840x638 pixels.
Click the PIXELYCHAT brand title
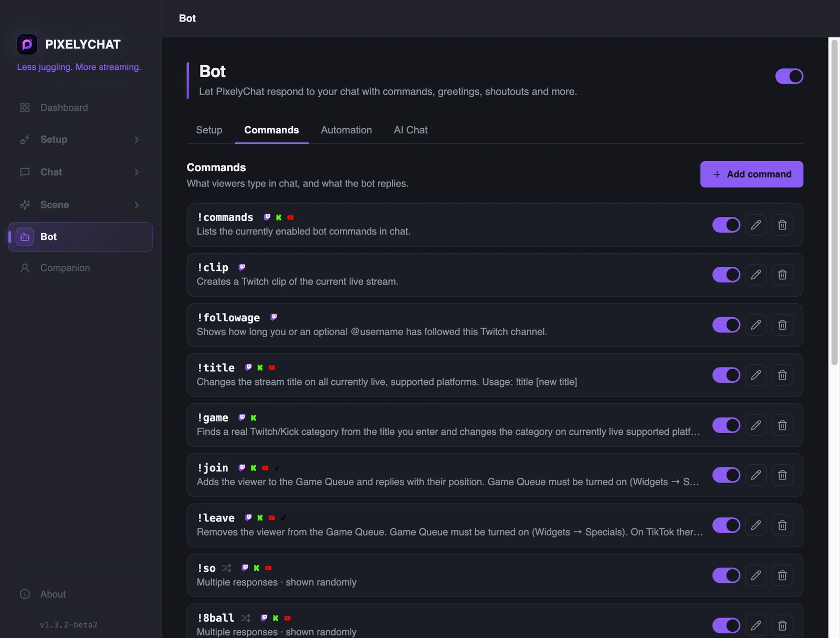(83, 45)
